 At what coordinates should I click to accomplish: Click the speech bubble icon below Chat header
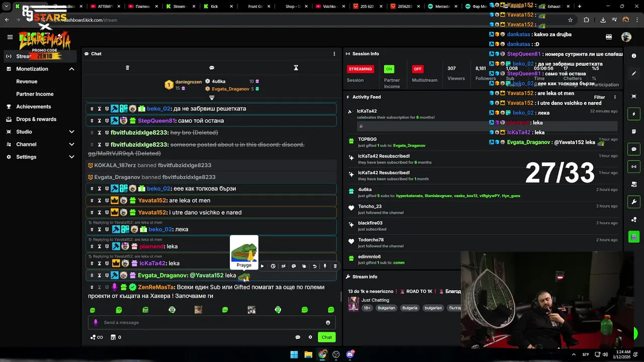[212, 67]
